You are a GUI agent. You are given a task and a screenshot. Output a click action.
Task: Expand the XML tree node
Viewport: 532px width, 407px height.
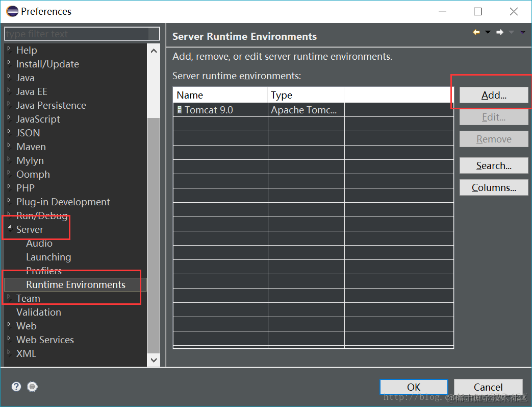(x=9, y=352)
